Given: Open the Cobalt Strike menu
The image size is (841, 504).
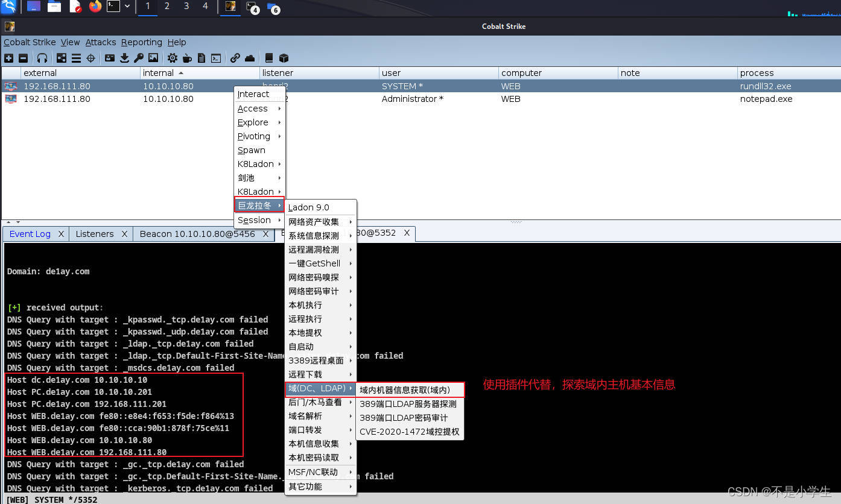Looking at the screenshot, I should (x=30, y=42).
